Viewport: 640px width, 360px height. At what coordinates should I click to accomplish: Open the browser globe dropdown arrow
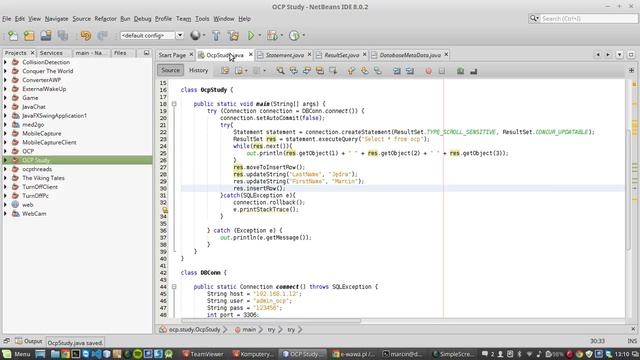pos(204,36)
